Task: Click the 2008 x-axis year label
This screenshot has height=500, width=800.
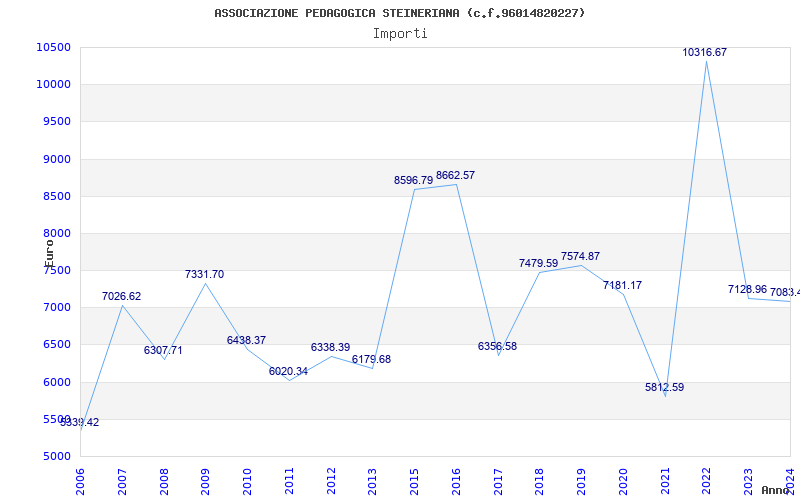Action: click(164, 482)
